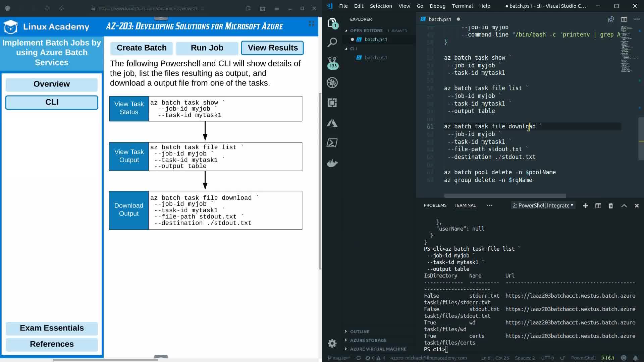This screenshot has height=362, width=644.
Task: Click the split editor icon
Action: coord(624,19)
